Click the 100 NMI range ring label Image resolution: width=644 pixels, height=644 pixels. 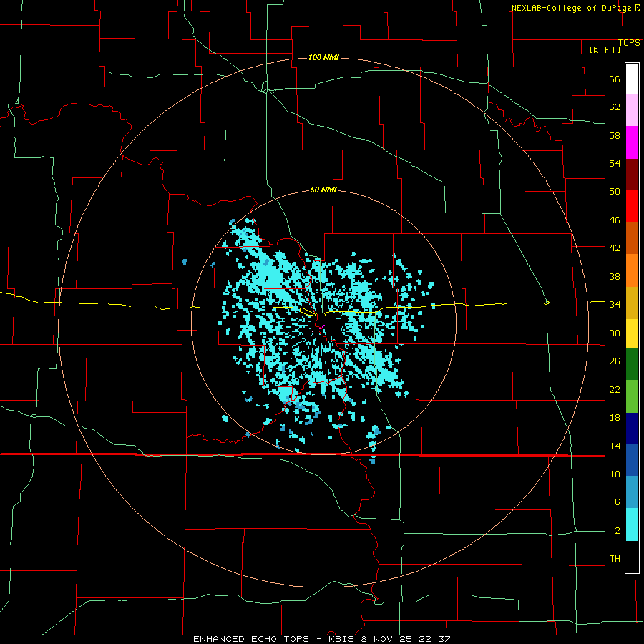(x=323, y=57)
